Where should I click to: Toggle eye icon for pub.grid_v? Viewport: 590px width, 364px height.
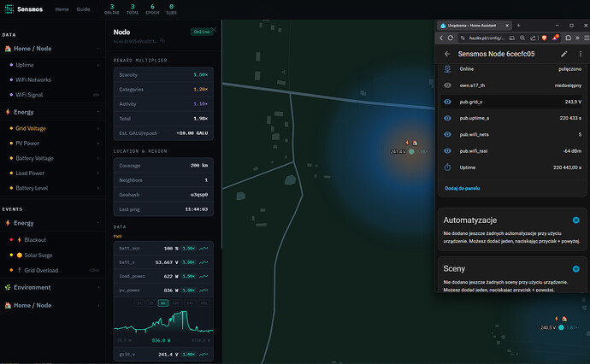tap(447, 102)
